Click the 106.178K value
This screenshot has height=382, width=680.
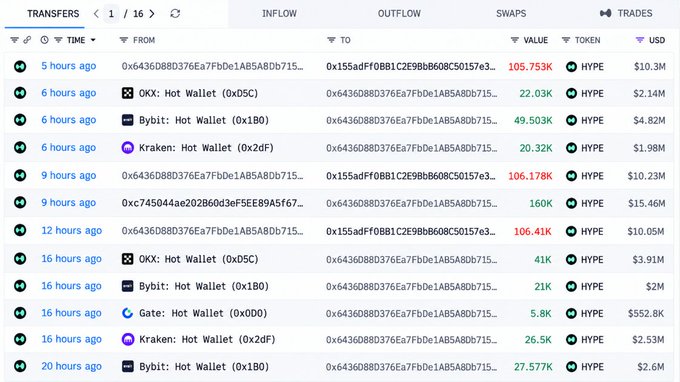pyautogui.click(x=530, y=176)
